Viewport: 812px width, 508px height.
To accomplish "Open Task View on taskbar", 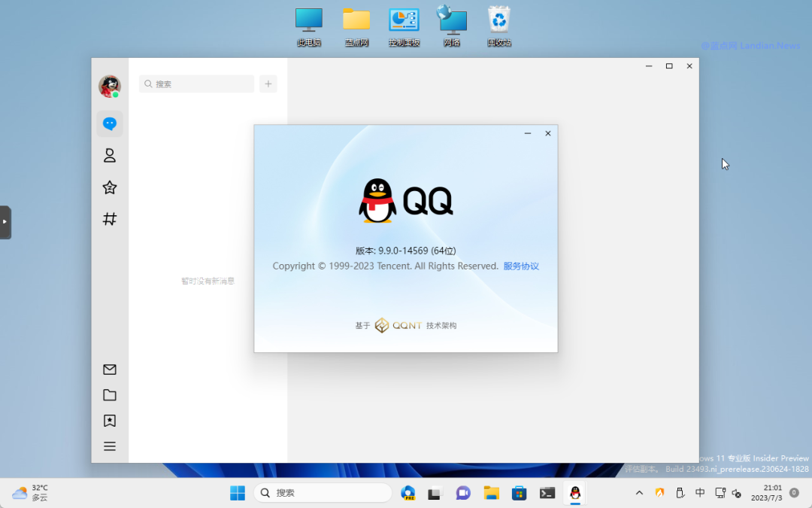I will click(434, 493).
